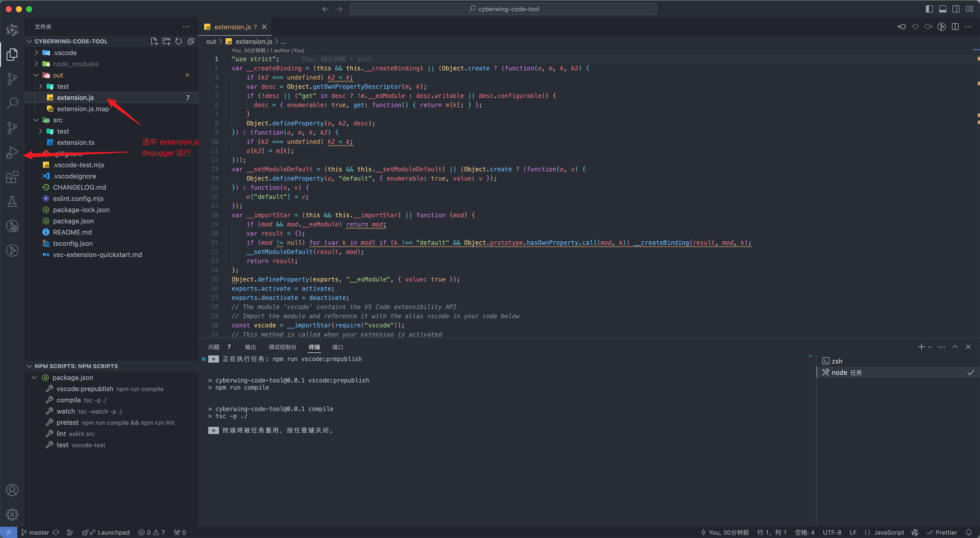
Task: Switch to the 输出 panel tab
Action: (x=250, y=347)
